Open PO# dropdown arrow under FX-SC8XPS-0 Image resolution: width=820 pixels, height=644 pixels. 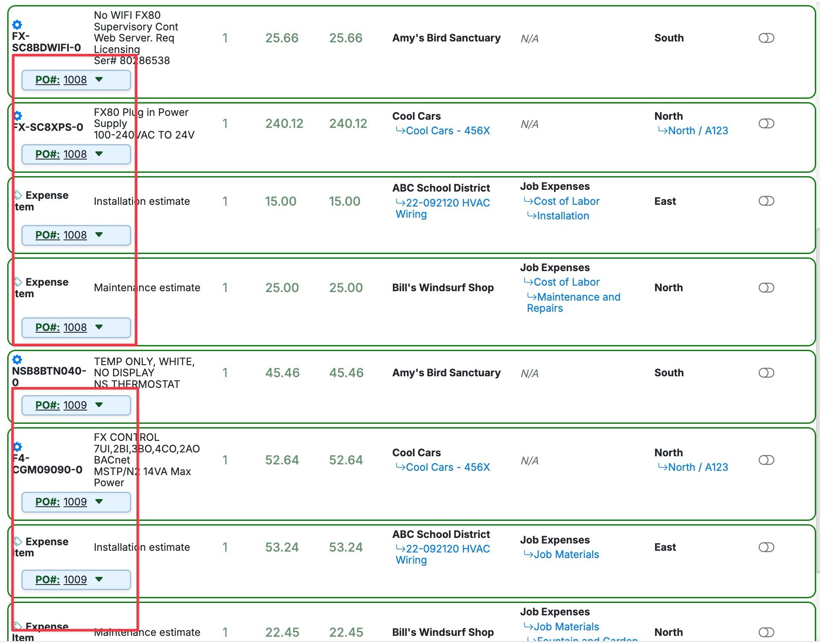click(x=99, y=154)
